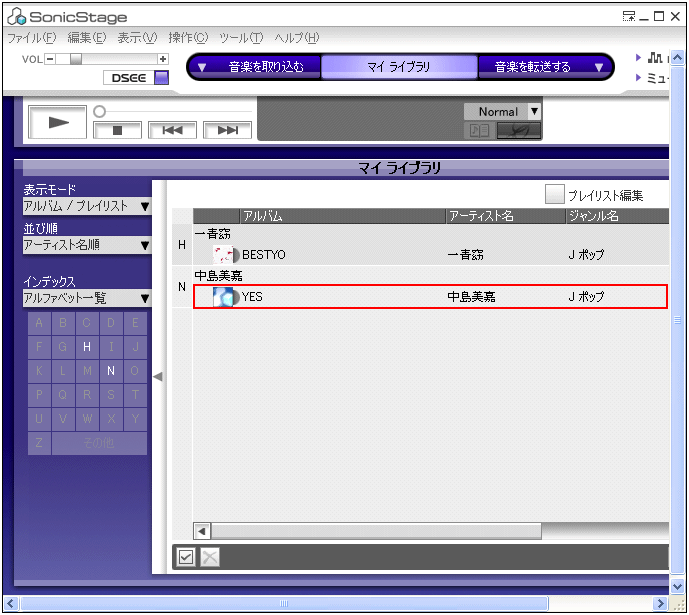Stop playback with the square button
Screen dimensions: 689x615
pyautogui.click(x=117, y=130)
